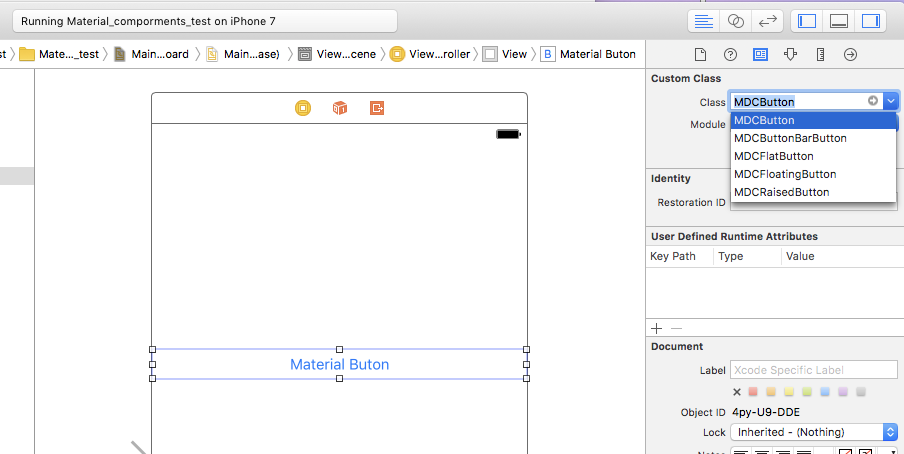
Task: Choose MDCButtonBarButton from class list
Action: click(x=813, y=138)
